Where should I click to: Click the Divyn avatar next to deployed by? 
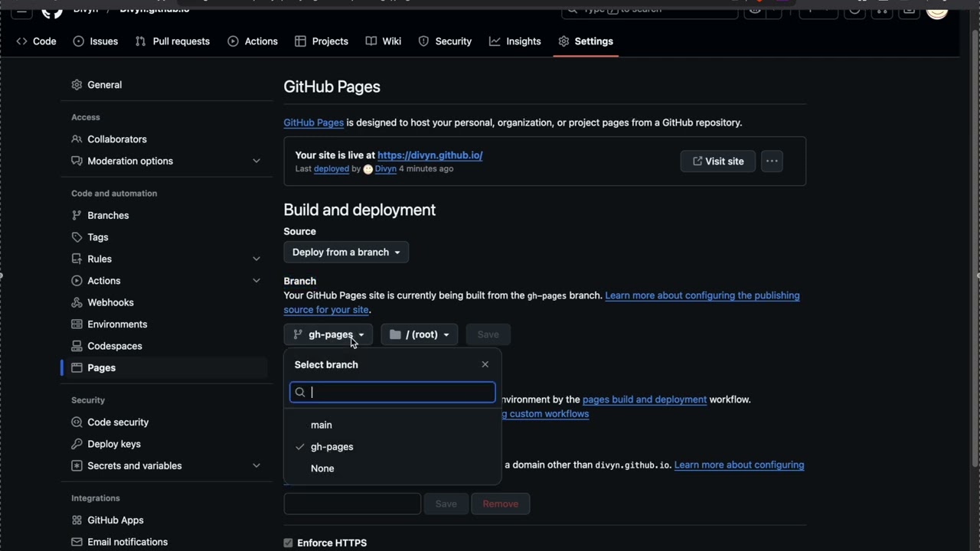367,169
